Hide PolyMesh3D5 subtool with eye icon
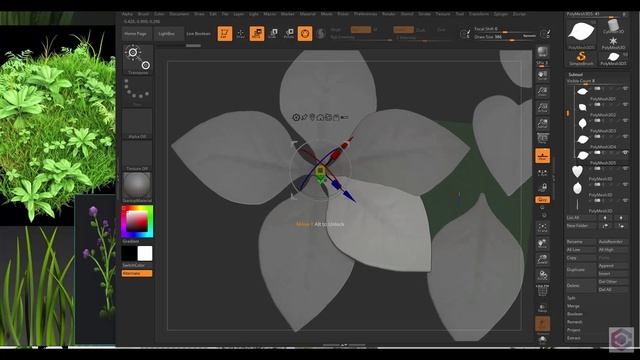640x360 pixels. 625,153
